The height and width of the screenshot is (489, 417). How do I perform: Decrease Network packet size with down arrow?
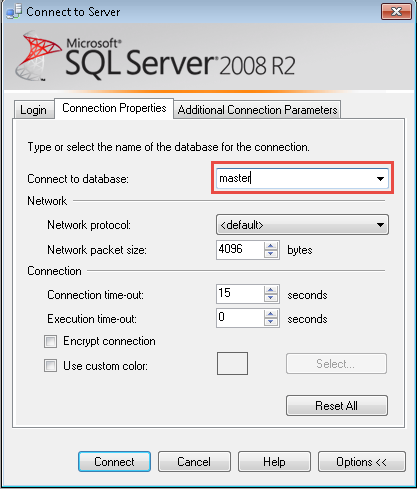pyautogui.click(x=271, y=254)
